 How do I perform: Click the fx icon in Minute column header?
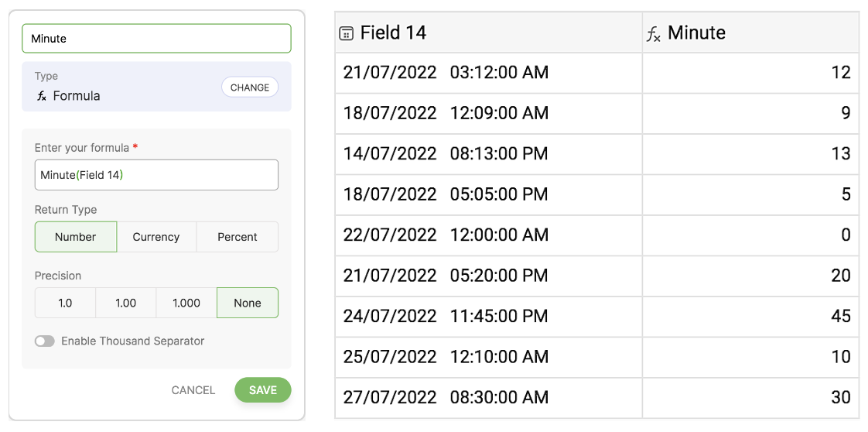coord(654,33)
